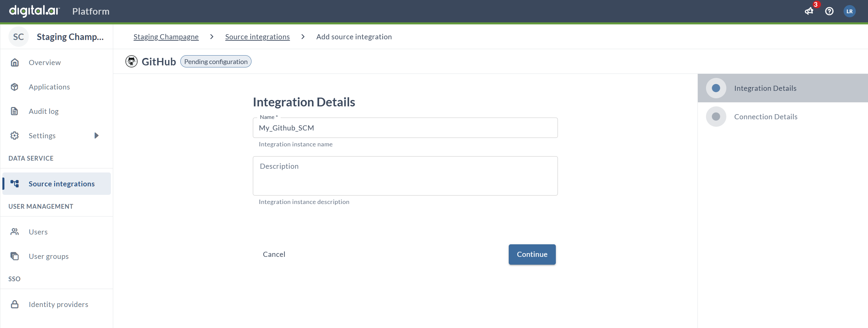Click Cancel to discard changes
This screenshot has height=328, width=868.
(x=274, y=254)
